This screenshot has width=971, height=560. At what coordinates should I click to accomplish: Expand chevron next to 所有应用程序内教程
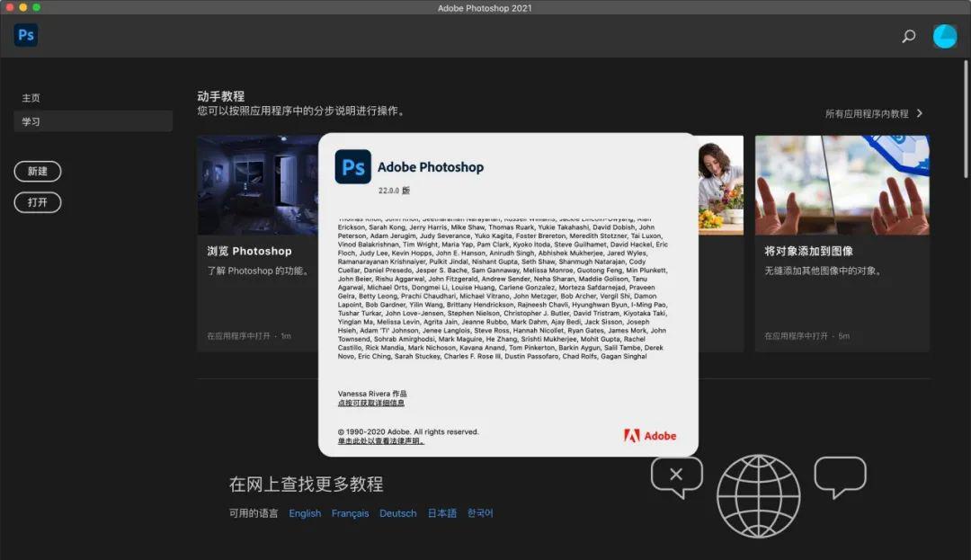coord(920,113)
